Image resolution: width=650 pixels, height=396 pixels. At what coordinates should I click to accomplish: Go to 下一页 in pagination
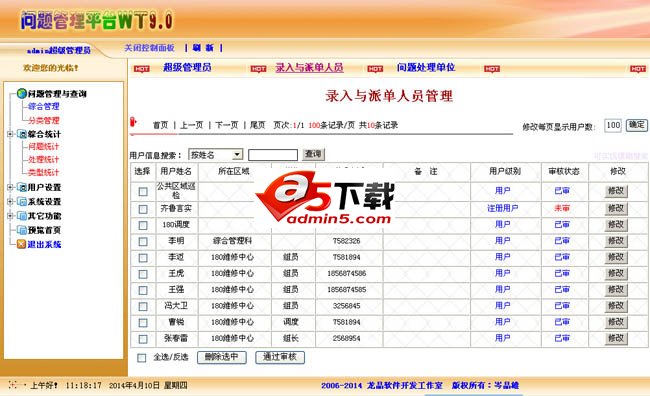(227, 125)
